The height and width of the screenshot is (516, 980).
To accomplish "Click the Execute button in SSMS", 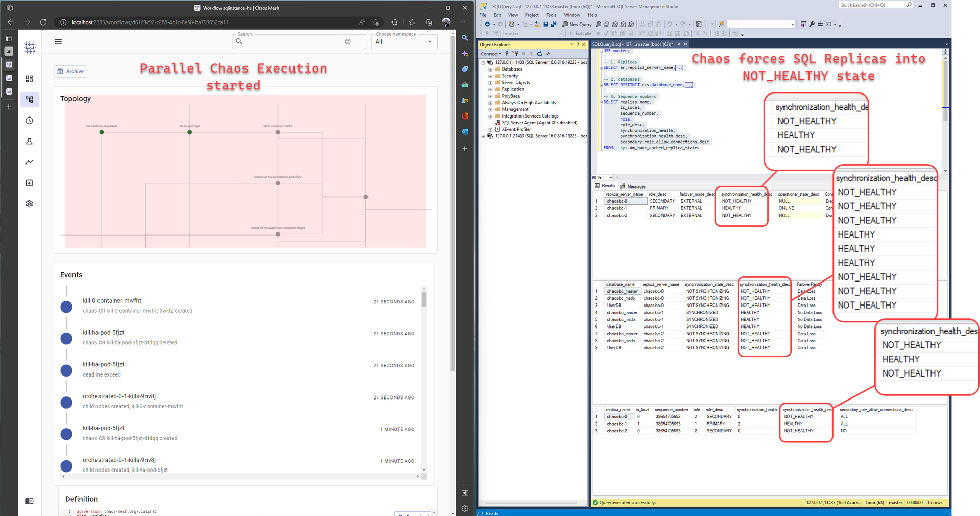I will click(x=580, y=34).
